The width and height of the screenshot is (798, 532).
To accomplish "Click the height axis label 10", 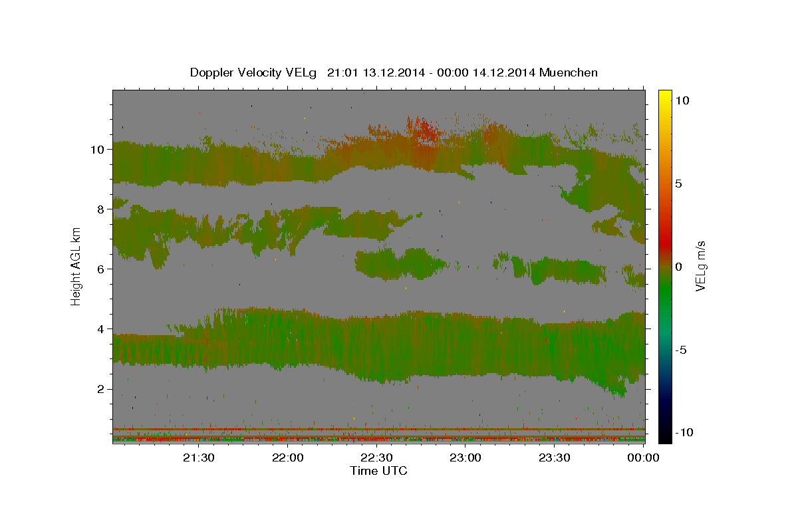I will 98,150.
